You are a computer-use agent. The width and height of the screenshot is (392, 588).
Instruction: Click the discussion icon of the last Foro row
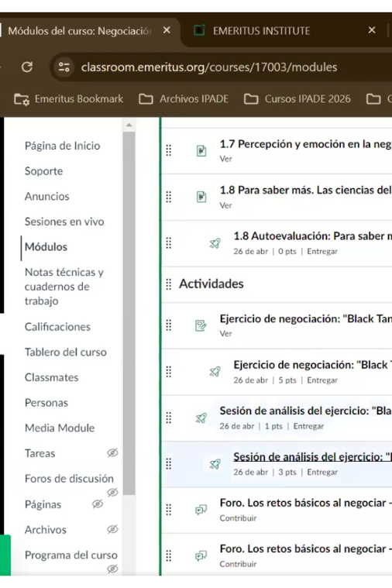(201, 555)
